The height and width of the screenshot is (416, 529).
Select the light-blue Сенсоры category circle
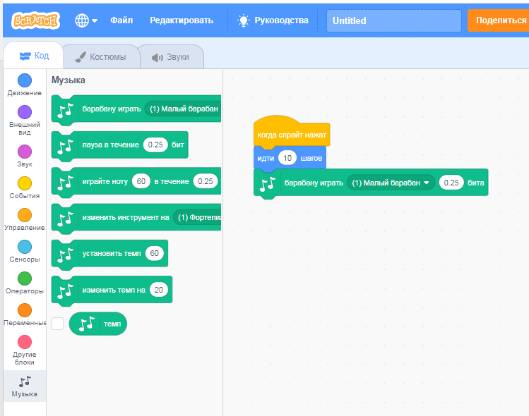click(25, 247)
